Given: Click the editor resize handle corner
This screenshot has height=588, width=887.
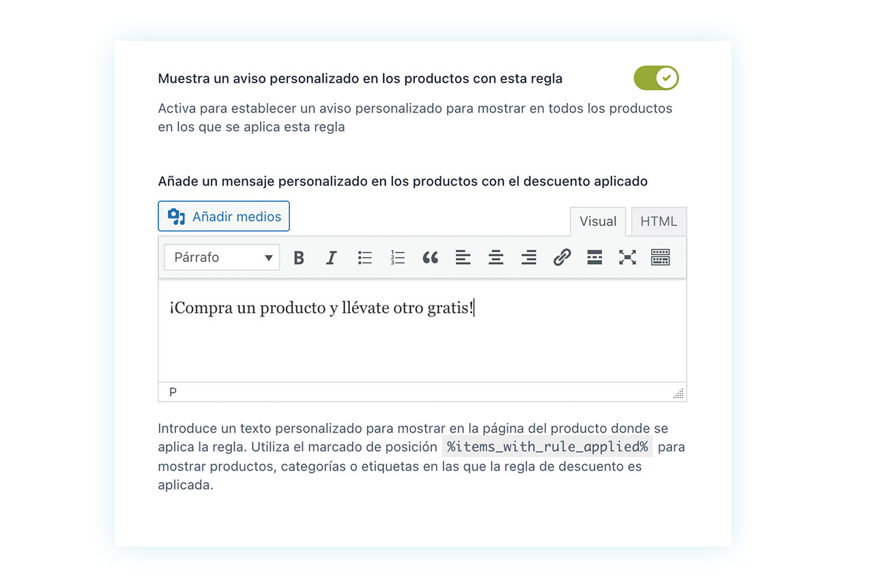Looking at the screenshot, I should [x=678, y=393].
